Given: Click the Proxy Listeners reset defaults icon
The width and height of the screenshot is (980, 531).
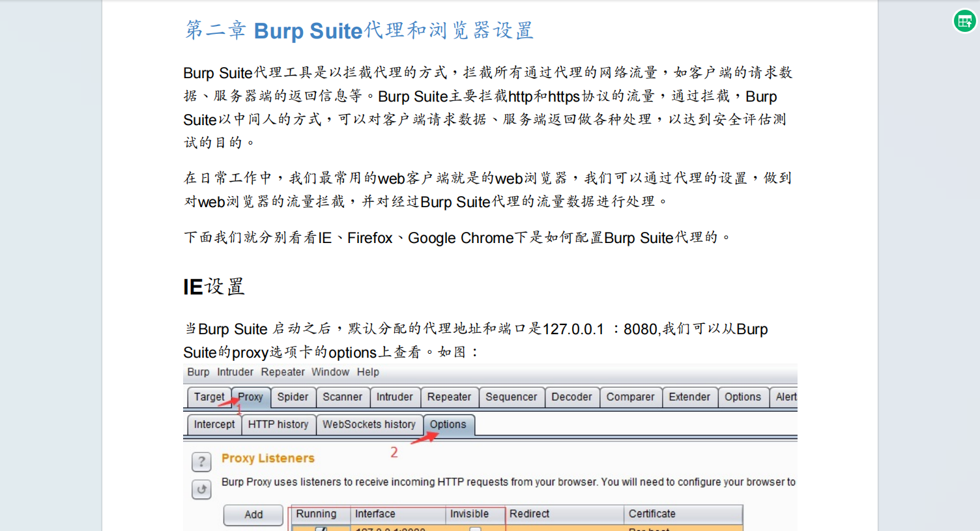Looking at the screenshot, I should [x=201, y=489].
